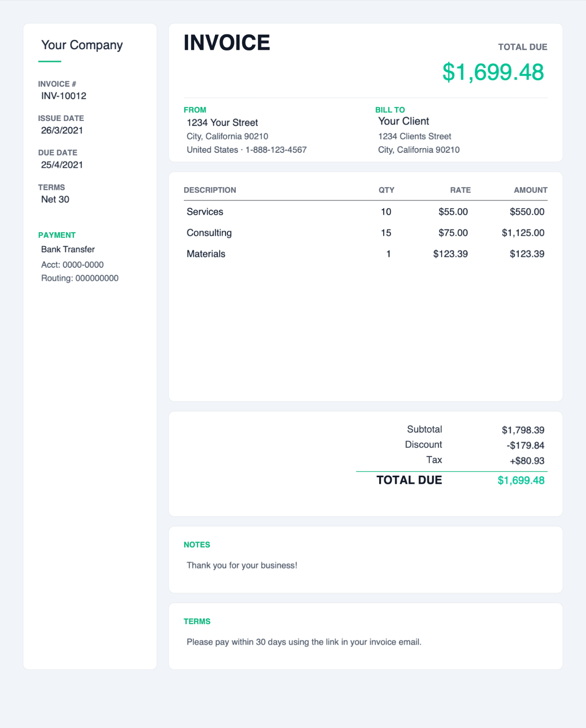The width and height of the screenshot is (586, 728).
Task: Click the ISSUE DATE sidebar label
Action: (x=61, y=118)
